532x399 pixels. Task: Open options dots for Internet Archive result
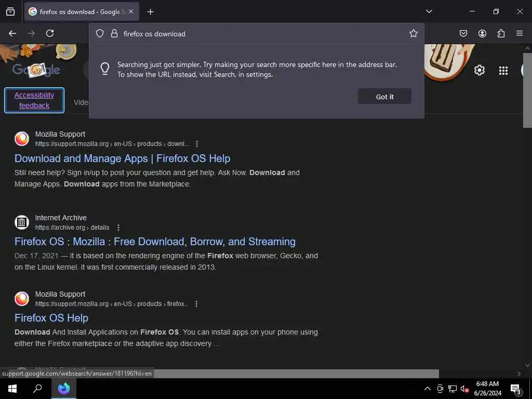pyautogui.click(x=118, y=228)
